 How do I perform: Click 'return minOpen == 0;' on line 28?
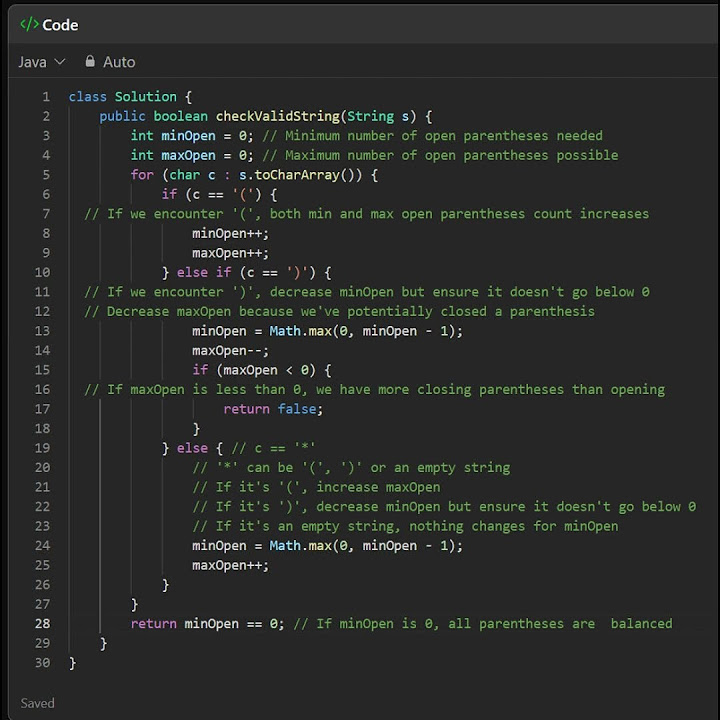tap(208, 624)
